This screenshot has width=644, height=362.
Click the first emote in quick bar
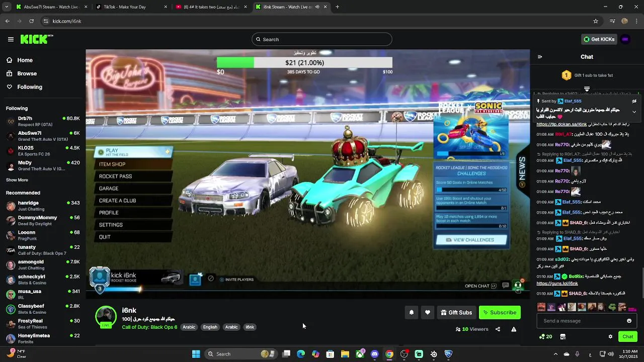click(x=541, y=307)
